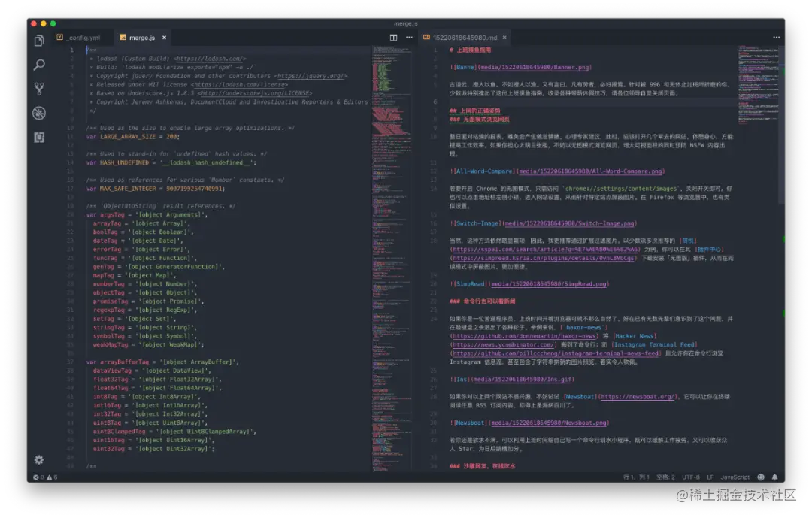The image size is (812, 518).
Task: Open the Explorer files panel
Action: [39, 41]
